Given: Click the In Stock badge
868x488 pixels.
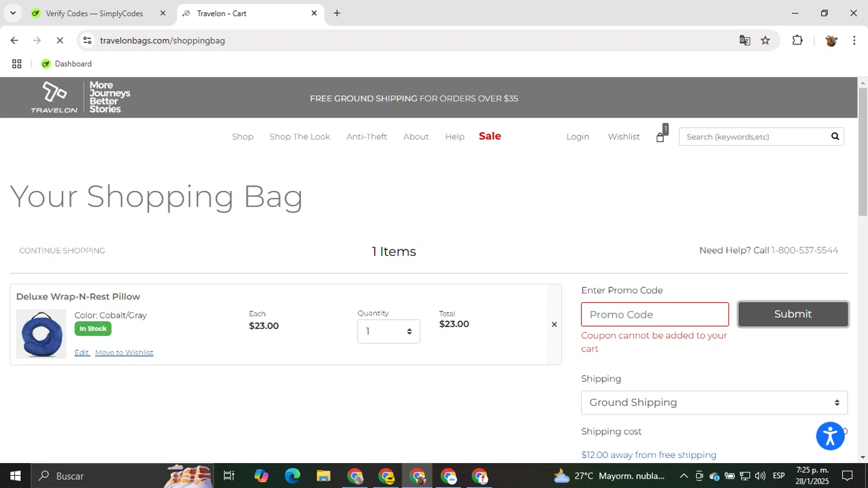Looking at the screenshot, I should pyautogui.click(x=93, y=329).
